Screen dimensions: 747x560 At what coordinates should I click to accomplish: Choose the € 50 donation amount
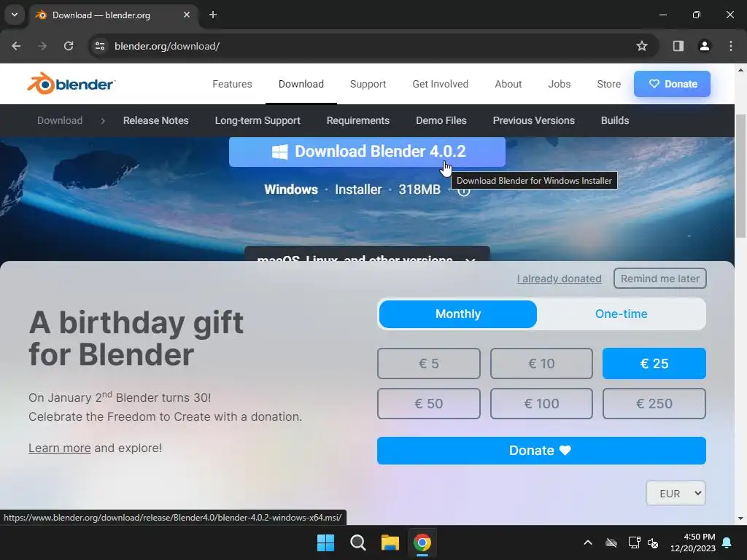(429, 403)
